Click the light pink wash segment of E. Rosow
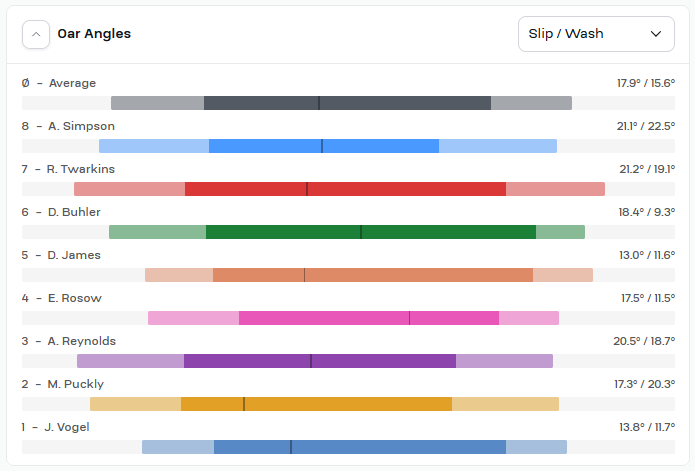 (529, 318)
